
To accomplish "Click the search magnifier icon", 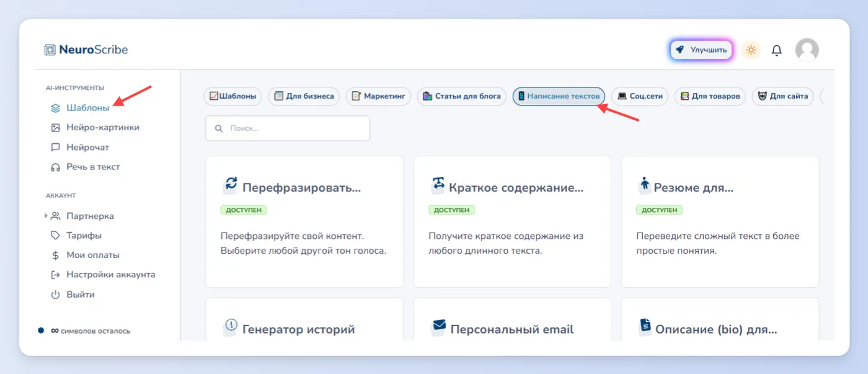I will [218, 128].
